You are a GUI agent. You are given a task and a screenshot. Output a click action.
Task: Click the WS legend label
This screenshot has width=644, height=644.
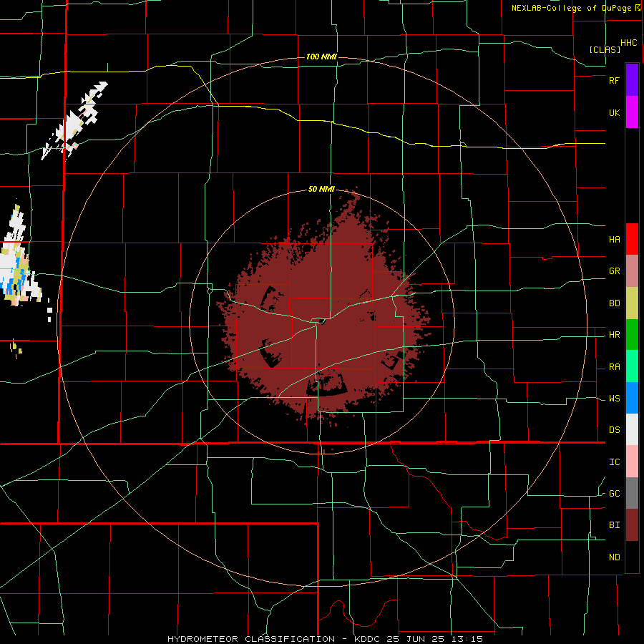tap(615, 399)
